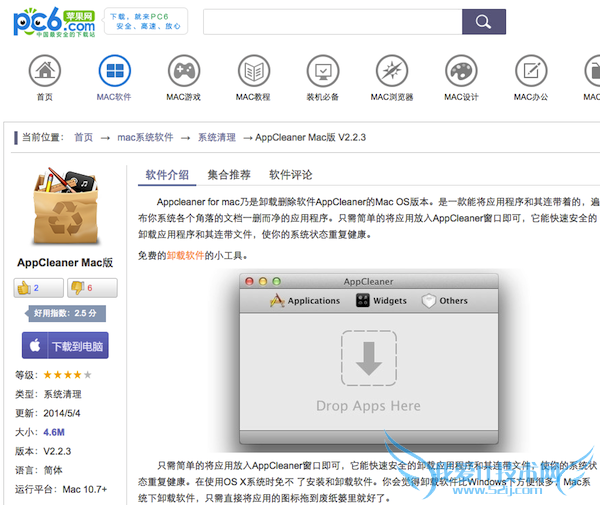Give a thumbs-up vote showing 2
600x505 pixels.
point(39,288)
